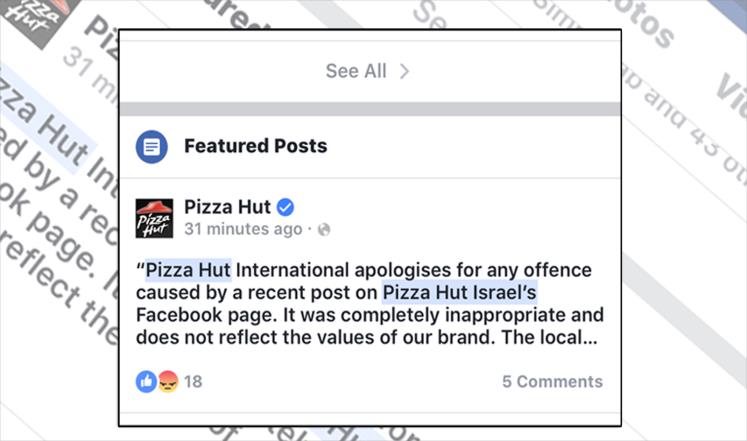This screenshot has width=747, height=441.
Task: Click the blue Featured Posts document icon
Action: (x=151, y=147)
